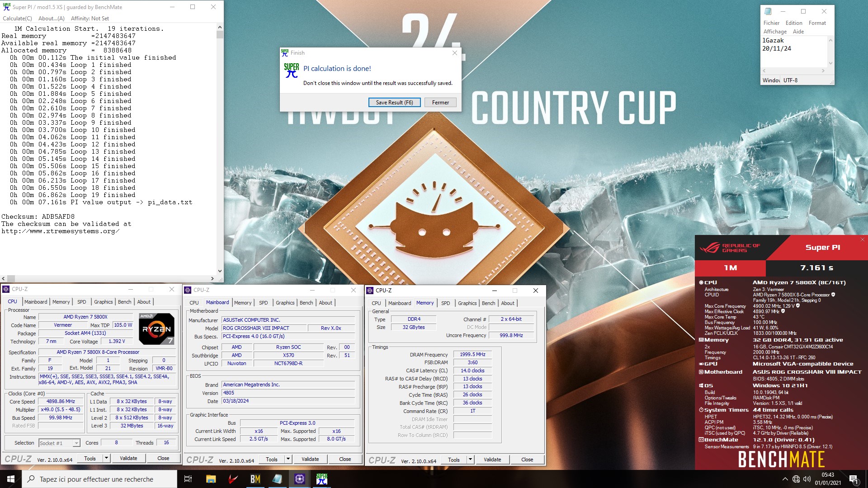868x488 pixels.
Task: Open Notepad Edition menu
Action: [x=794, y=23]
